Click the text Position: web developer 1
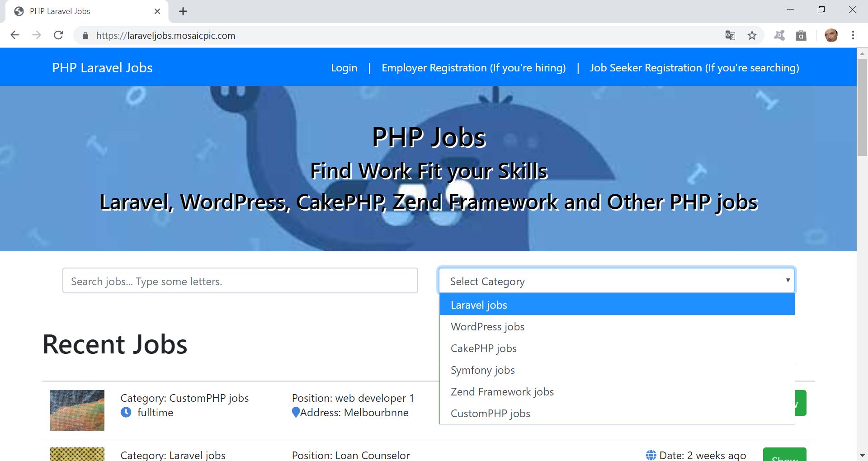This screenshot has width=868, height=461. pyautogui.click(x=353, y=398)
